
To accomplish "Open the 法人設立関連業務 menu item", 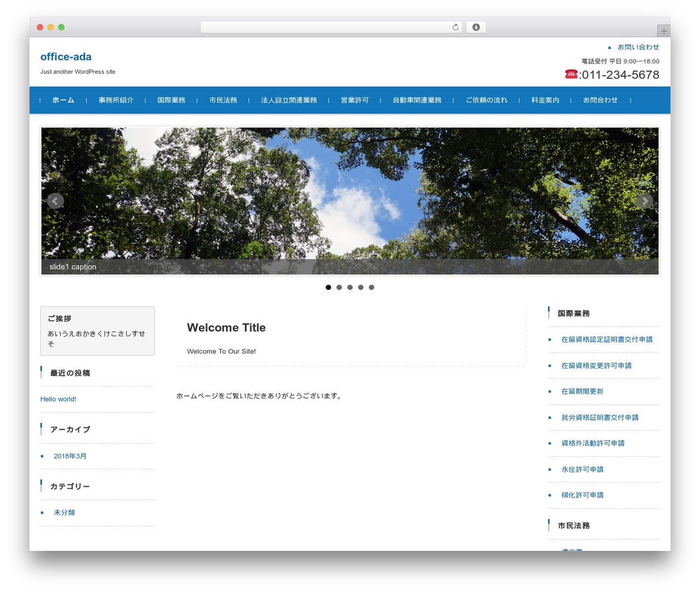I will 289,100.
